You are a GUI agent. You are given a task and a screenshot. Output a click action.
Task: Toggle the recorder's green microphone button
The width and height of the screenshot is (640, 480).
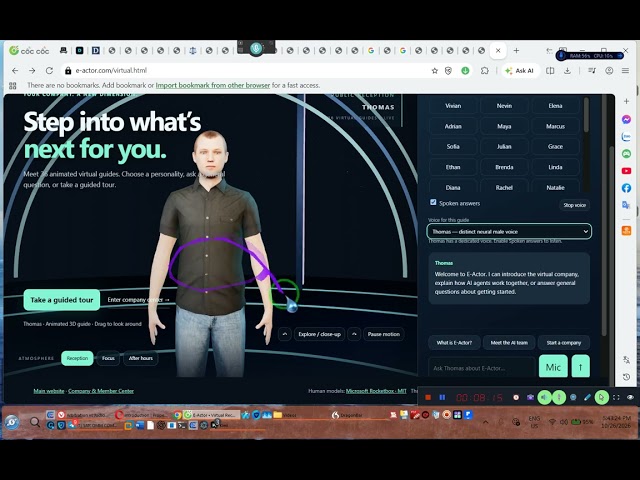coord(559,397)
